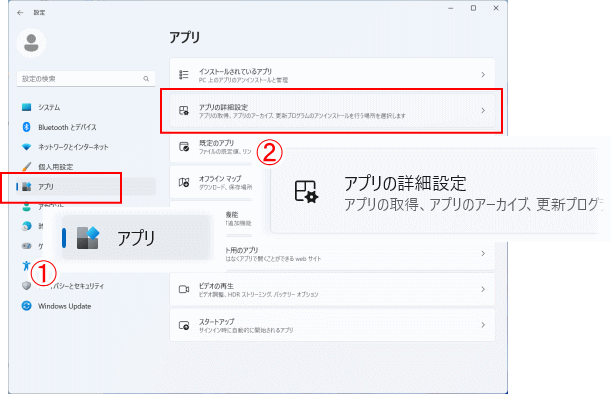Go back with the arrow beside 設定
This screenshot has height=394, width=611.
20,13
